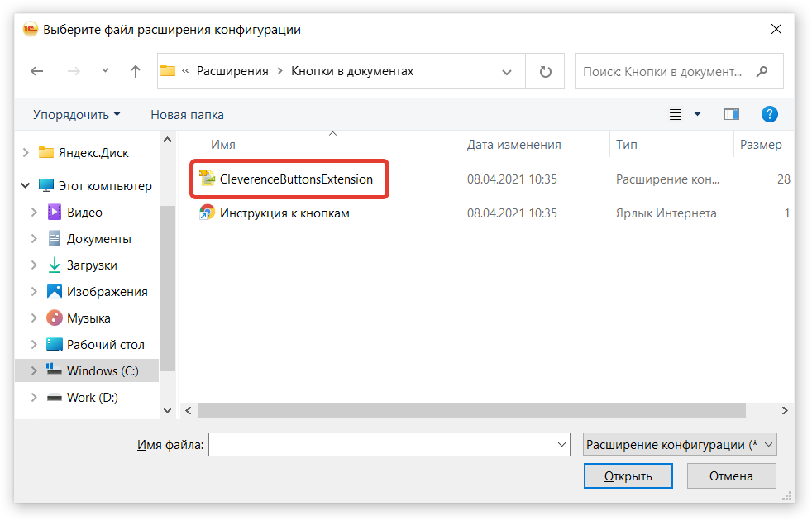Open the recent locations dropdown arrow

(105, 72)
